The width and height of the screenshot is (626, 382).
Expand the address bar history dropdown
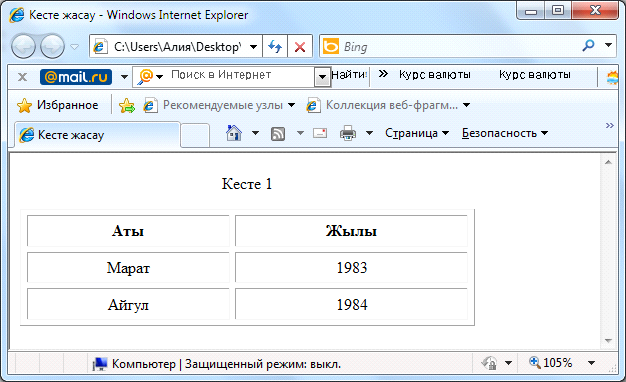click(x=253, y=47)
